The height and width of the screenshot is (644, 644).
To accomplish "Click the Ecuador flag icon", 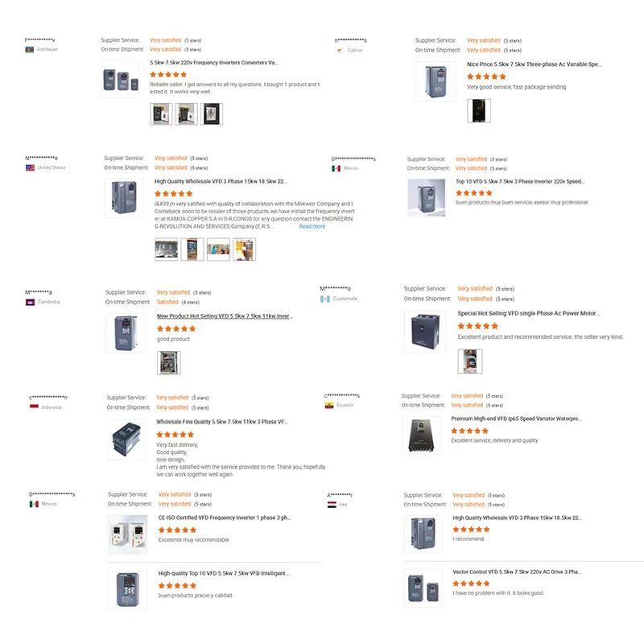I will point(328,405).
